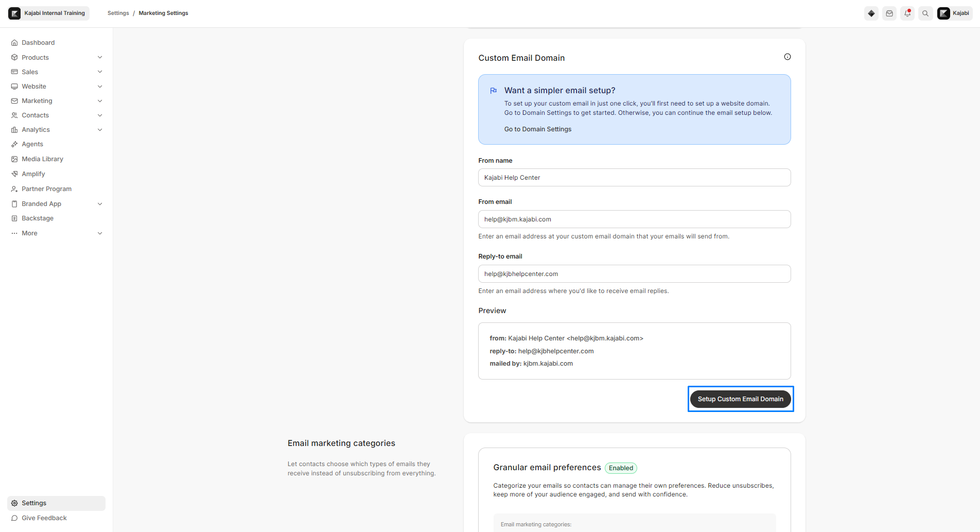This screenshot has width=980, height=532.
Task: Click the Marketing Settings breadcrumb text
Action: [163, 13]
